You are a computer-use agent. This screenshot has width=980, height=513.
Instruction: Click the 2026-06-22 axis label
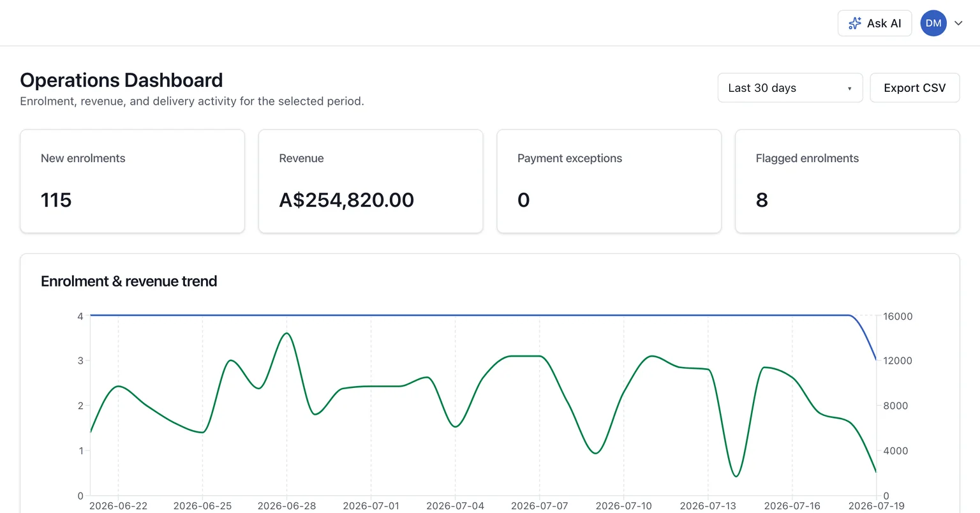coord(118,506)
